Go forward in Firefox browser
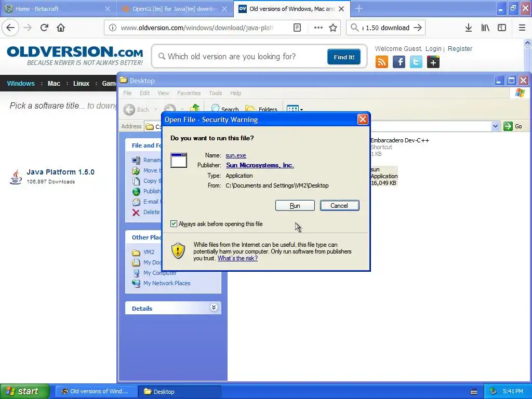Screen dimensions: 532x399 tap(28, 28)
